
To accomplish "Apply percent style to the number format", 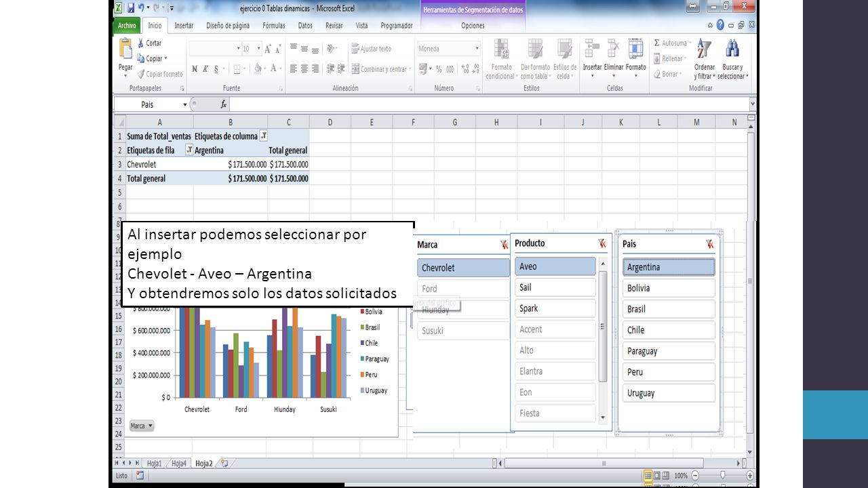I will 439,69.
